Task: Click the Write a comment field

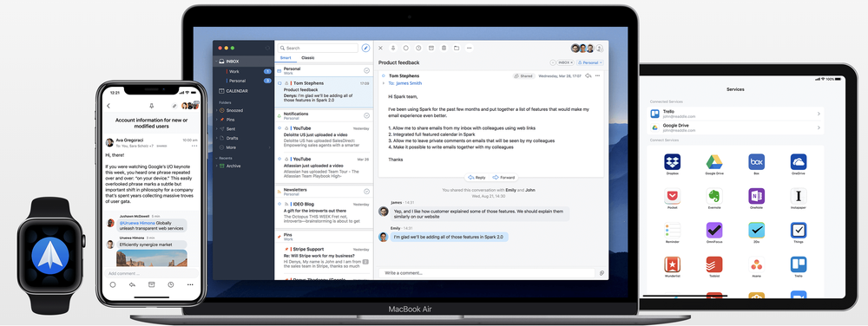Action: [x=487, y=273]
